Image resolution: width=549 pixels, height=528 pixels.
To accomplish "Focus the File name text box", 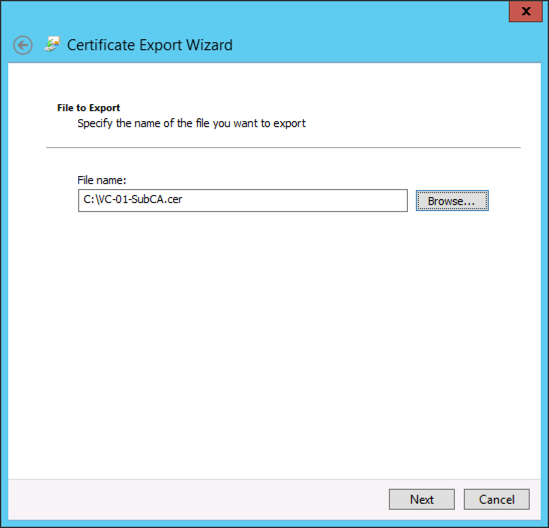I will coord(243,200).
